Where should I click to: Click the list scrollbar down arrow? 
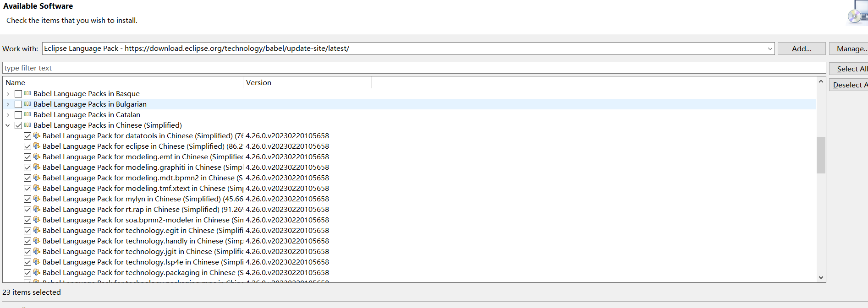pos(821,277)
